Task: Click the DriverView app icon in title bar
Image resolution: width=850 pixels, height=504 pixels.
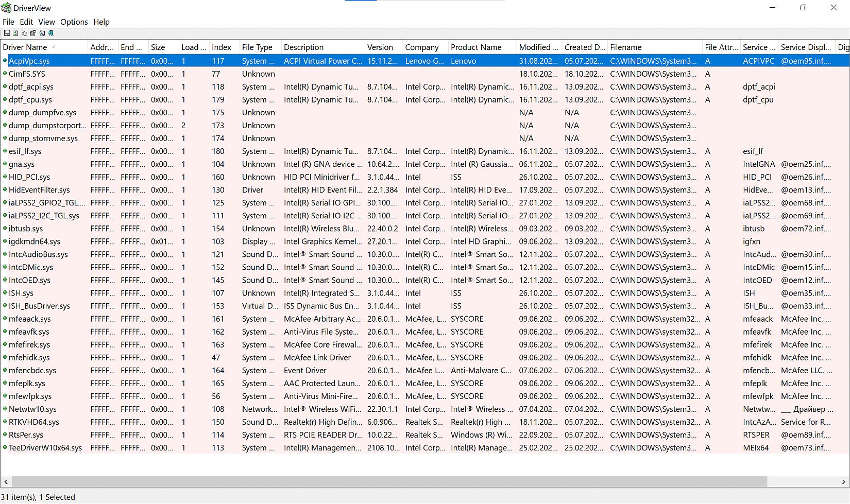Action: (x=6, y=8)
